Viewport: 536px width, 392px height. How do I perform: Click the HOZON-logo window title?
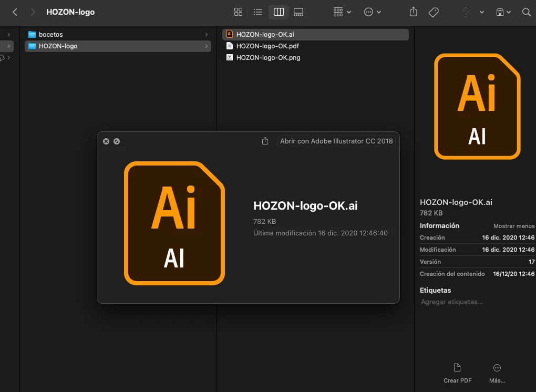pos(70,12)
